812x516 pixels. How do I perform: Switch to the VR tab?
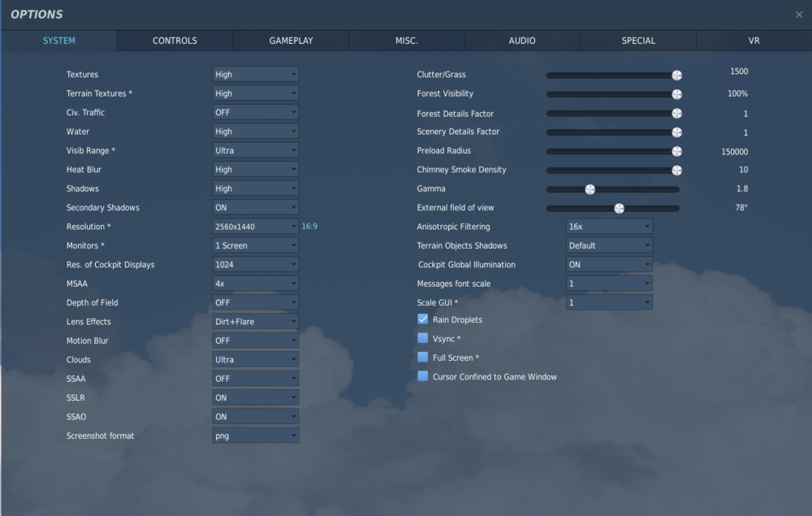click(754, 40)
